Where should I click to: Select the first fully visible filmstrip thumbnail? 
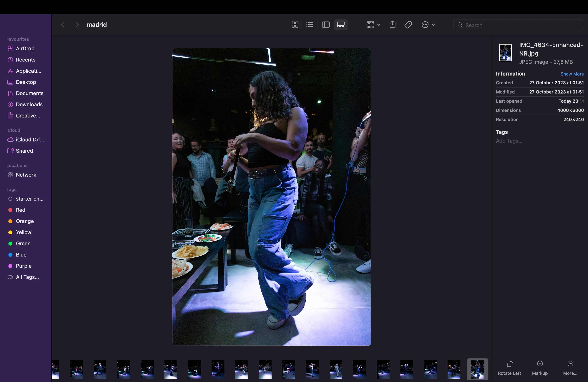click(x=76, y=369)
